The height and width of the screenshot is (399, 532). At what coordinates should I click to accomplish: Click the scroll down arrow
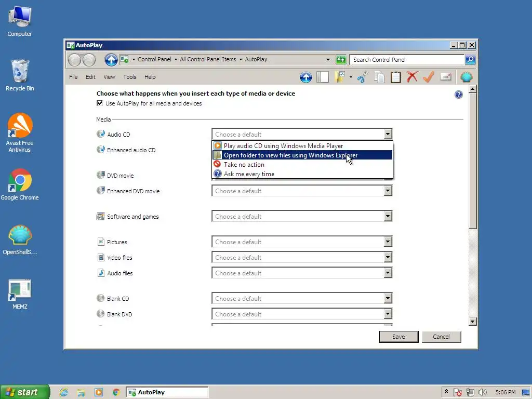click(472, 321)
